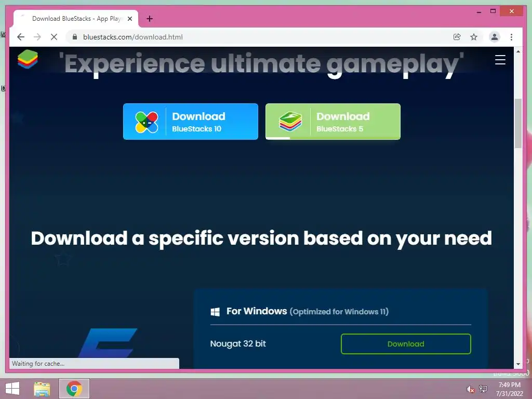Select the Download BlueStacks tab
This screenshot has width=532, height=399.
pyautogui.click(x=76, y=19)
